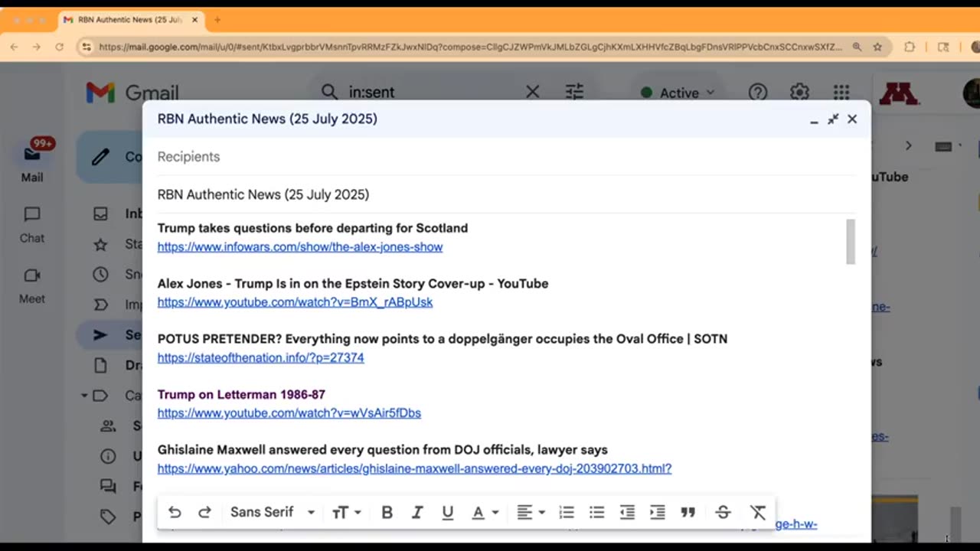Click the purple 'Trump on Letterman 1986-87' heading
Screen dimensions: 980x551
tap(241, 394)
